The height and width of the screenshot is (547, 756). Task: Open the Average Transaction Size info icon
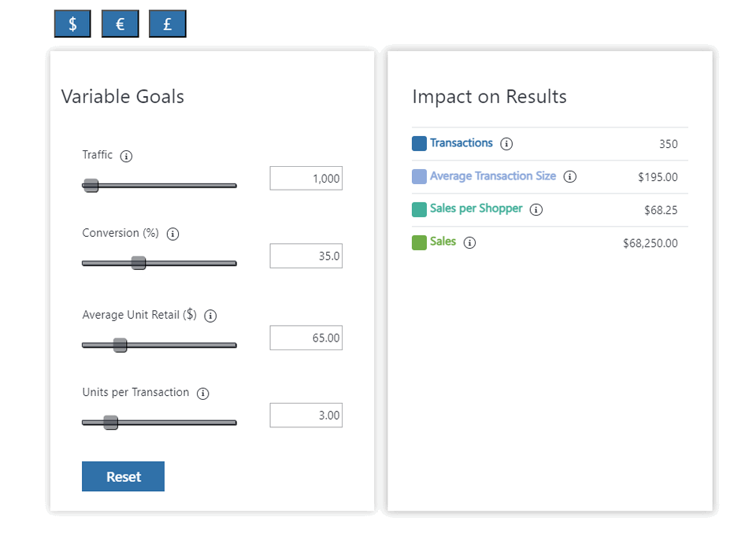[569, 176]
